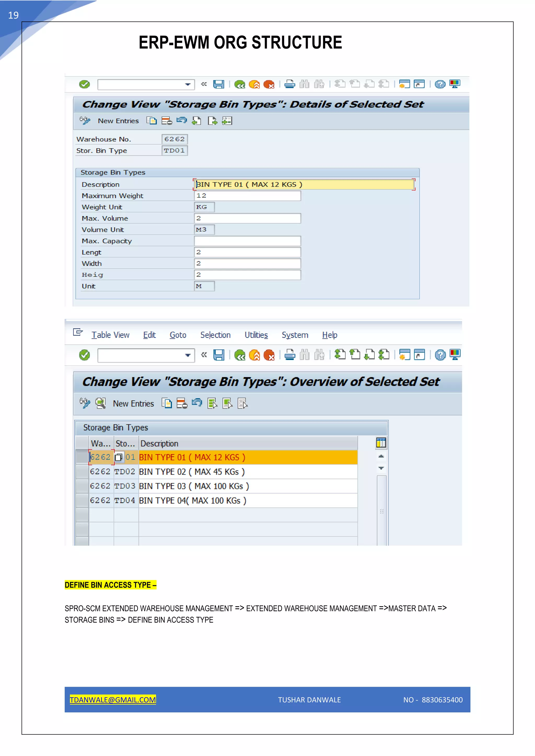Open the table column configuration icon
The height and width of the screenshot is (756, 535).
point(381,443)
